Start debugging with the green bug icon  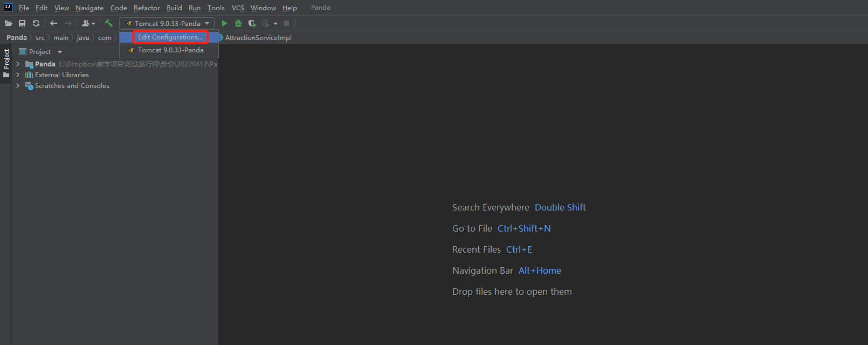pyautogui.click(x=238, y=23)
